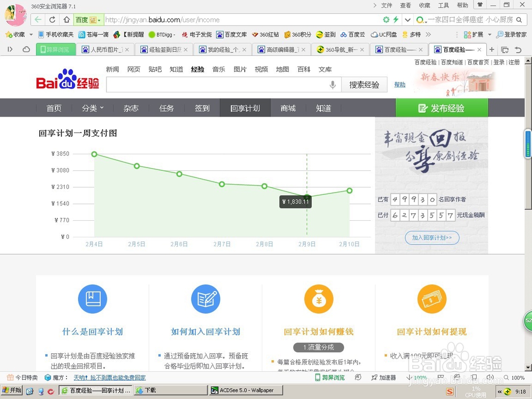
Task: Select 回享计划 in the nav bar
Action: point(245,108)
